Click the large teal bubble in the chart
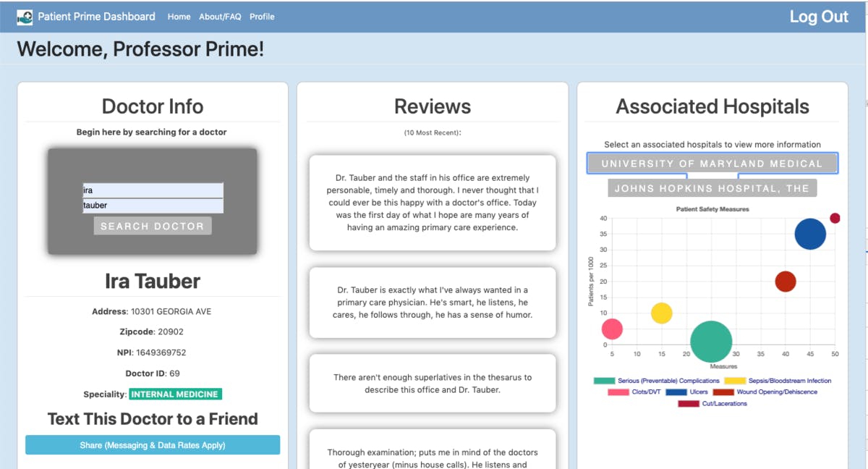This screenshot has height=469, width=868. point(711,340)
